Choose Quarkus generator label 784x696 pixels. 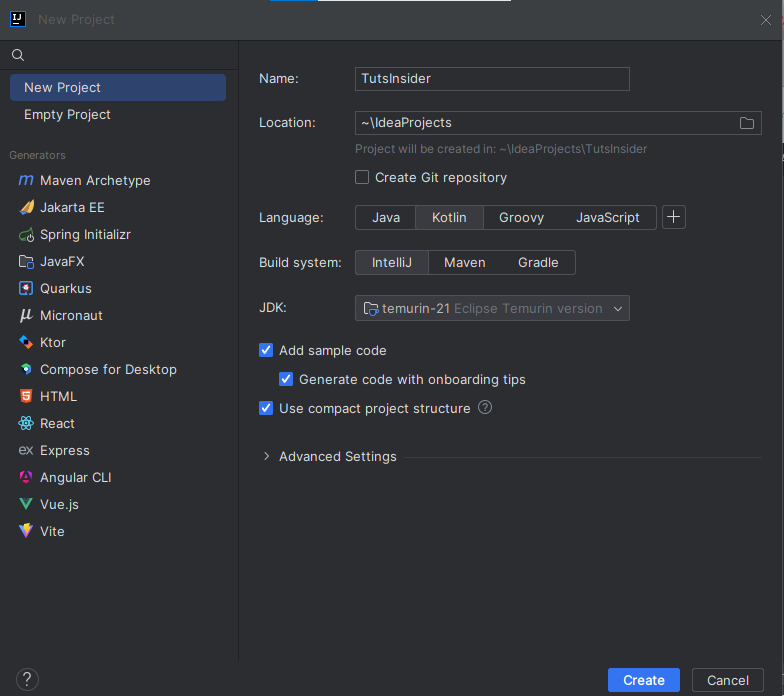click(66, 288)
